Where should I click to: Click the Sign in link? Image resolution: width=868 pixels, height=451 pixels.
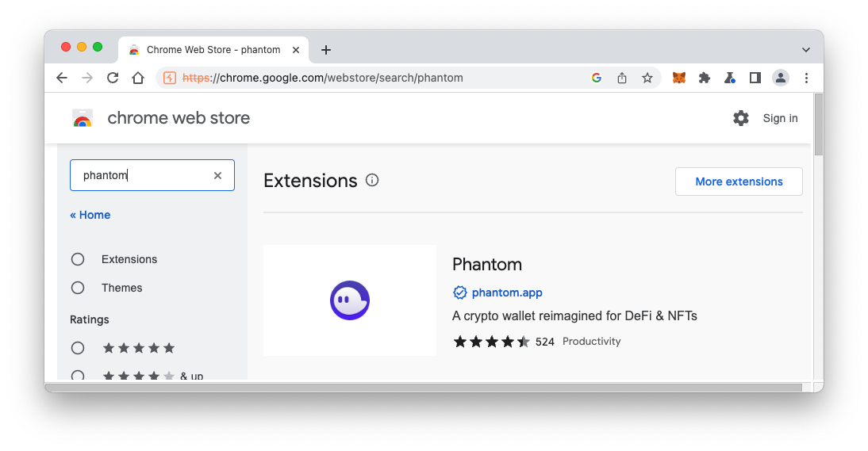[x=780, y=118]
